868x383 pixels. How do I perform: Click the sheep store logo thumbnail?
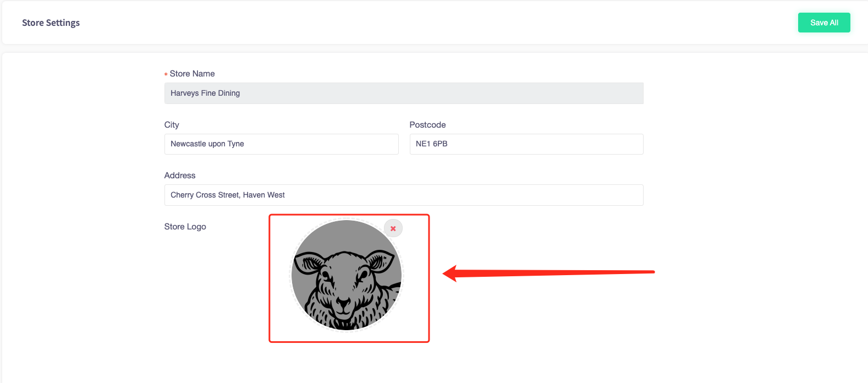[347, 275]
